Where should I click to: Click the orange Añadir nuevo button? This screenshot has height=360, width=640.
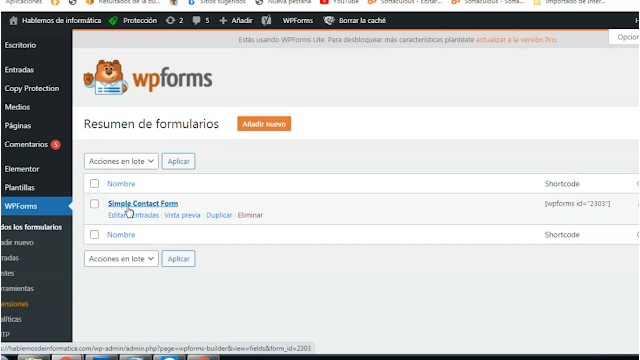coord(264,124)
